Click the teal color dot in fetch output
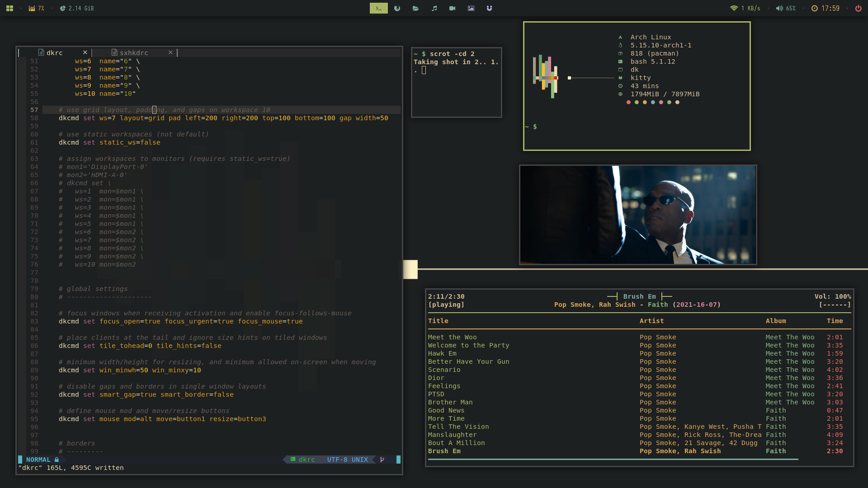 (653, 102)
